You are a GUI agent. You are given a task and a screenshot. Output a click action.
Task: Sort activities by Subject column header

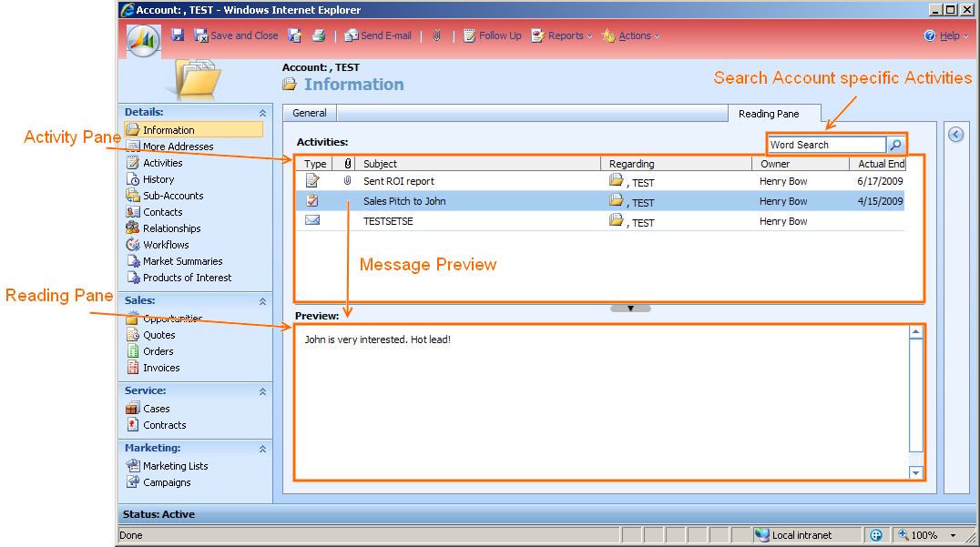(478, 164)
